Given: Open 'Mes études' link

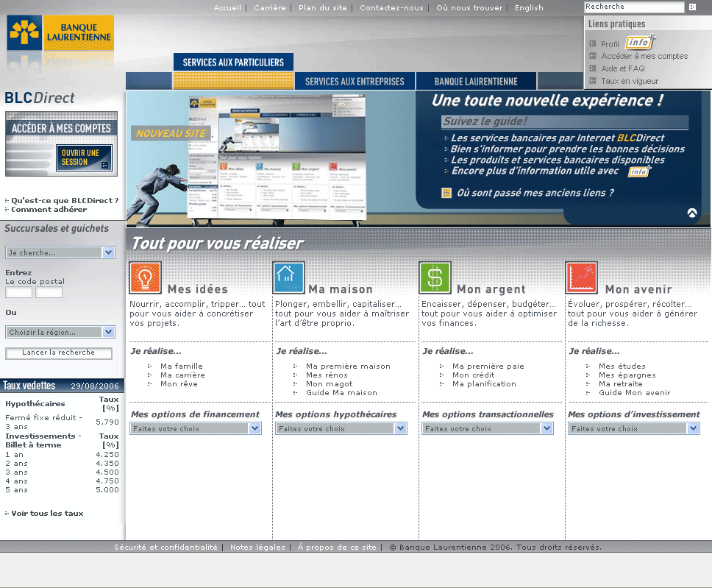Looking at the screenshot, I should click(622, 366).
